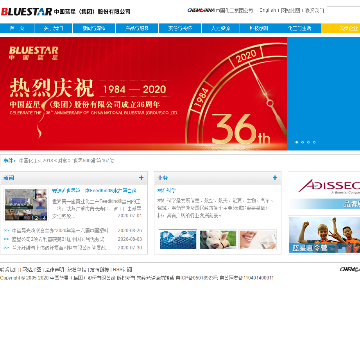Open the blue featured news headline
Screen dimensions: 360x360
94,191
